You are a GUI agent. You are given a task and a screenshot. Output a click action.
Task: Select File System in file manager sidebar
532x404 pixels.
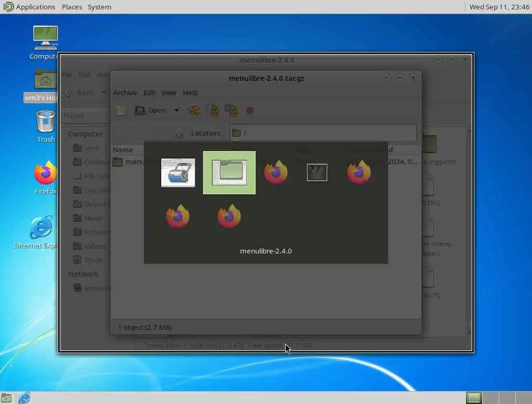[x=91, y=176]
